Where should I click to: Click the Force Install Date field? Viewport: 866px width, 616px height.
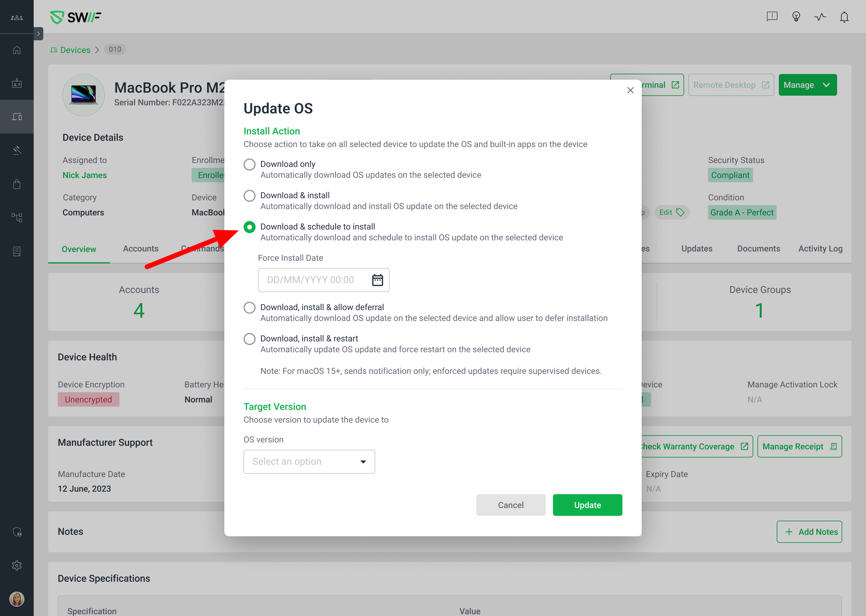tap(324, 280)
